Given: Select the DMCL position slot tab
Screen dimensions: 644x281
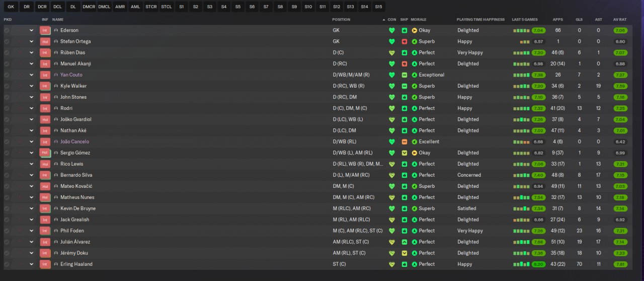Looking at the screenshot, I should 104,7.
